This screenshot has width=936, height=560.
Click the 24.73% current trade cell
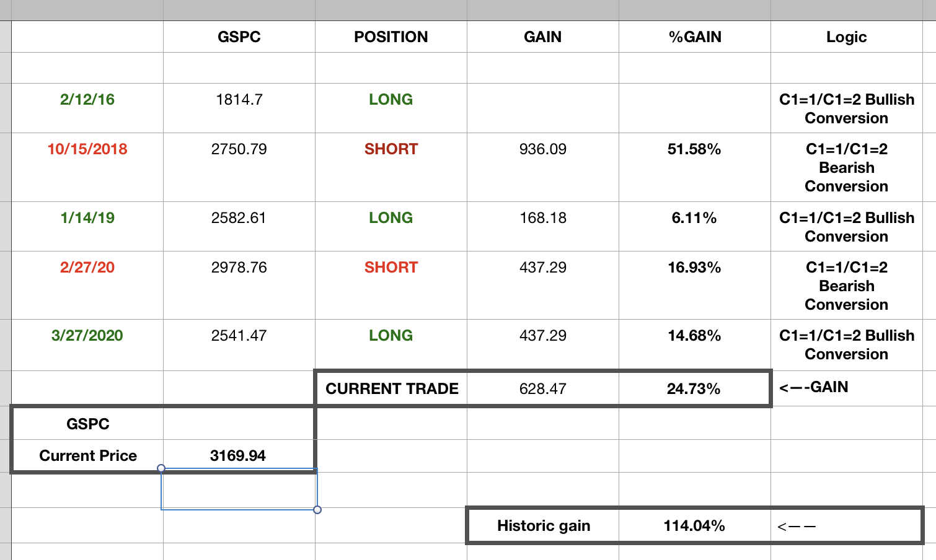coord(694,389)
